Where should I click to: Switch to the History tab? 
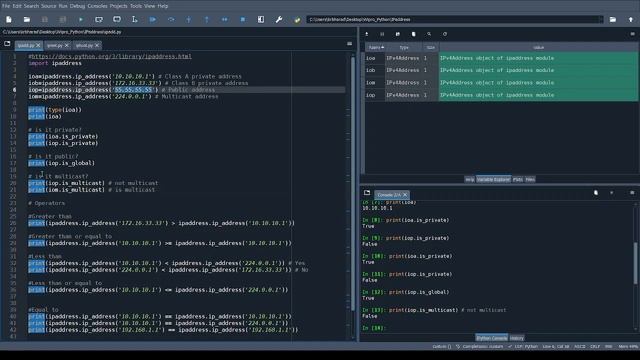click(517, 338)
